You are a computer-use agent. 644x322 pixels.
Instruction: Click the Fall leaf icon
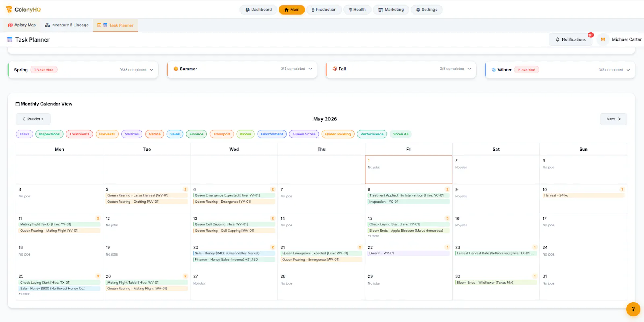335,69
